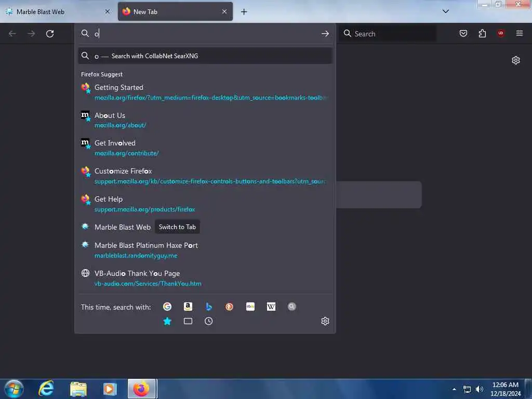
Task: Open the uBlock Origin extension icon
Action: (501, 33)
